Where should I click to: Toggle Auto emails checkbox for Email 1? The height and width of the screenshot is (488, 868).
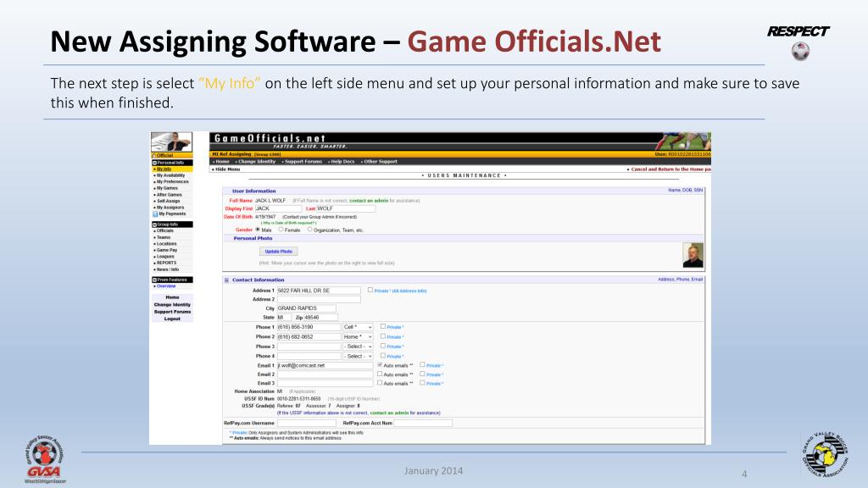(x=380, y=365)
